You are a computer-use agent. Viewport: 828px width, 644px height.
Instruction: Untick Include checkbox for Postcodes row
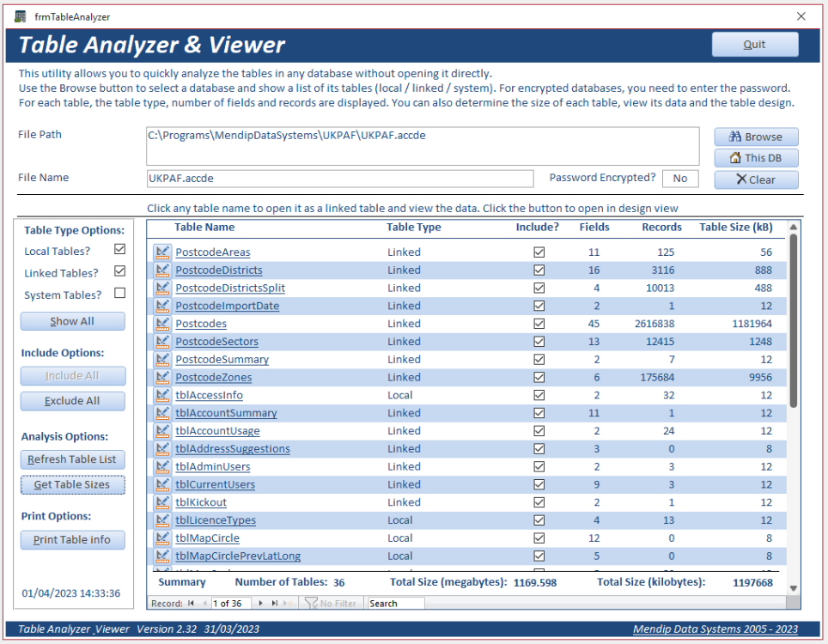pyautogui.click(x=539, y=324)
